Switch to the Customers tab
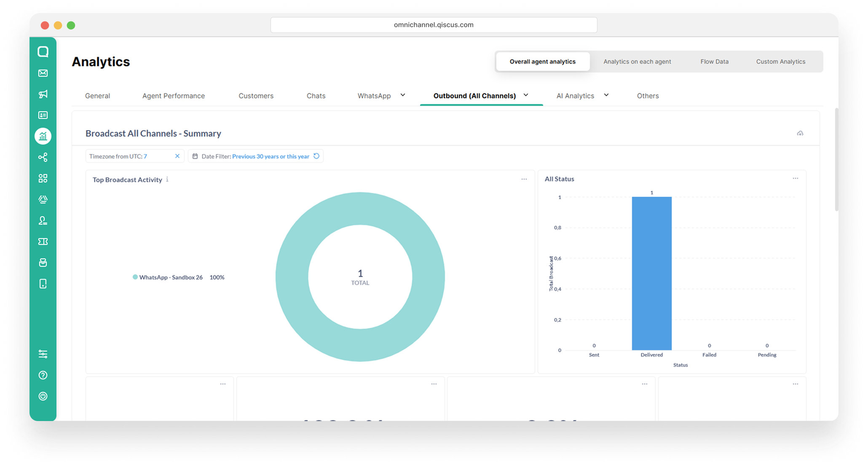 click(256, 96)
